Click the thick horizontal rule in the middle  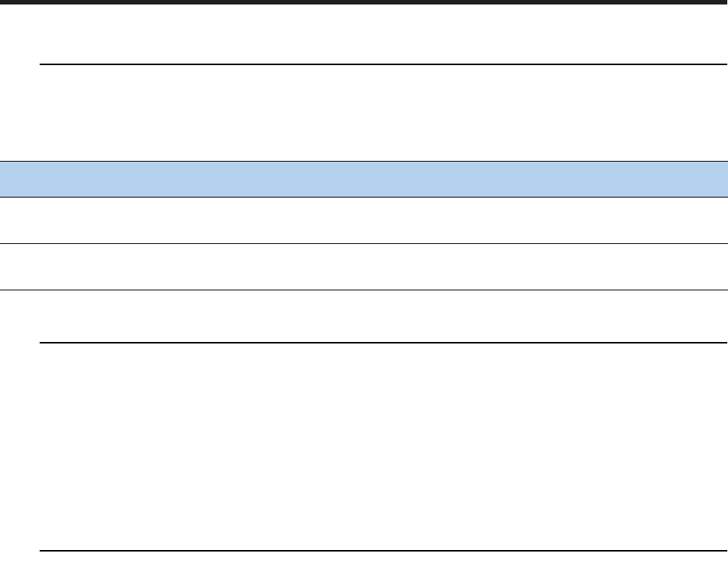point(384,343)
